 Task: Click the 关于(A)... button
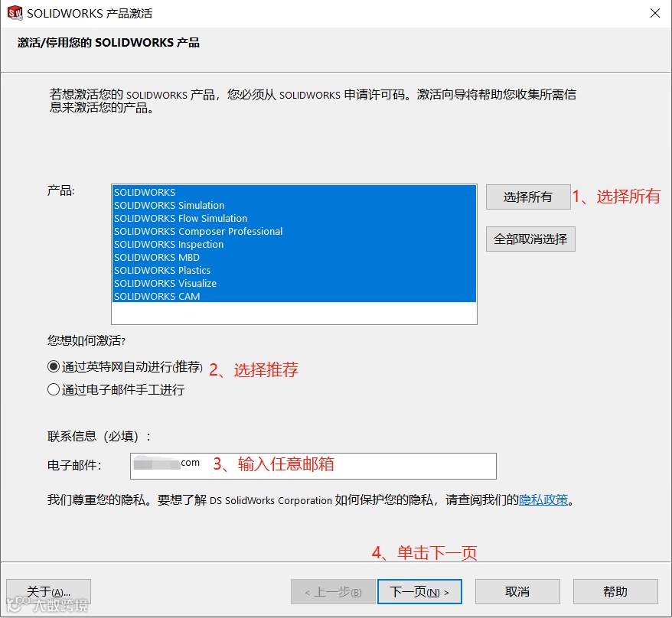(x=48, y=592)
